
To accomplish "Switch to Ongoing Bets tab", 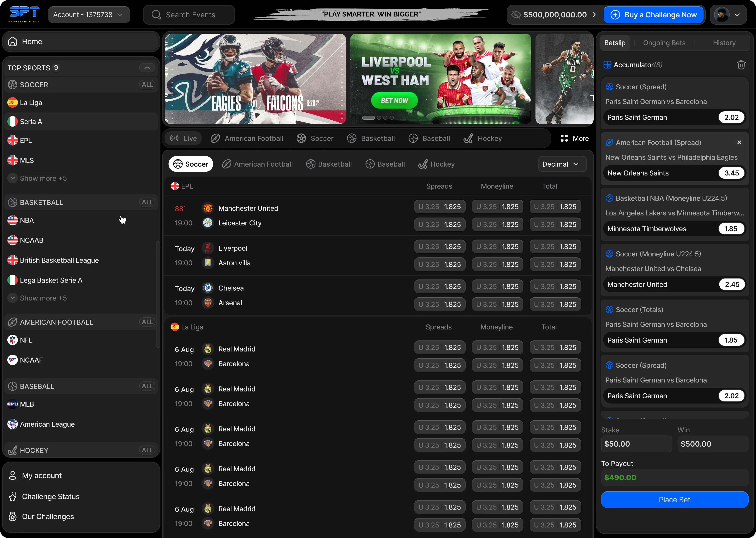I will 664,43.
